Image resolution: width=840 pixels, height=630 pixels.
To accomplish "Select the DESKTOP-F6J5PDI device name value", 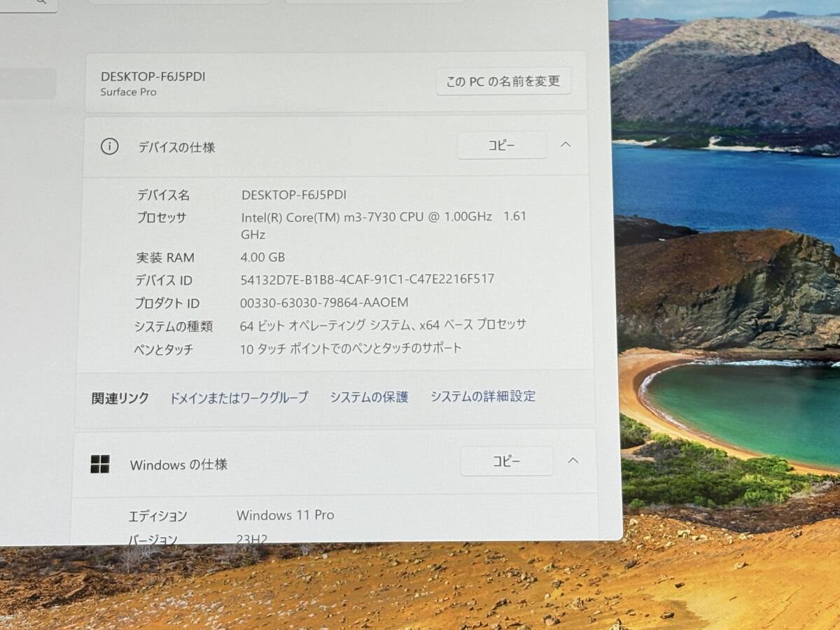I will (x=294, y=195).
